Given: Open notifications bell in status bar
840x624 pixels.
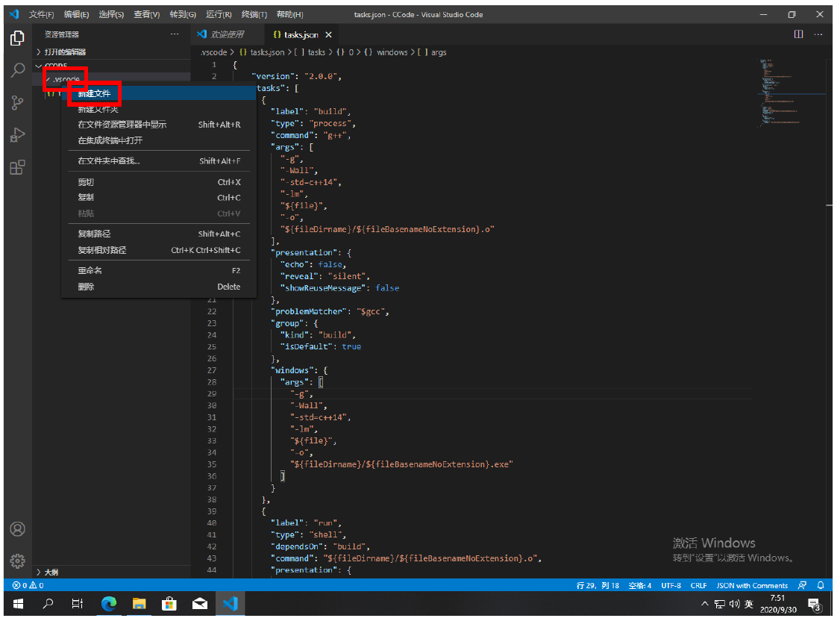Looking at the screenshot, I should (x=821, y=585).
